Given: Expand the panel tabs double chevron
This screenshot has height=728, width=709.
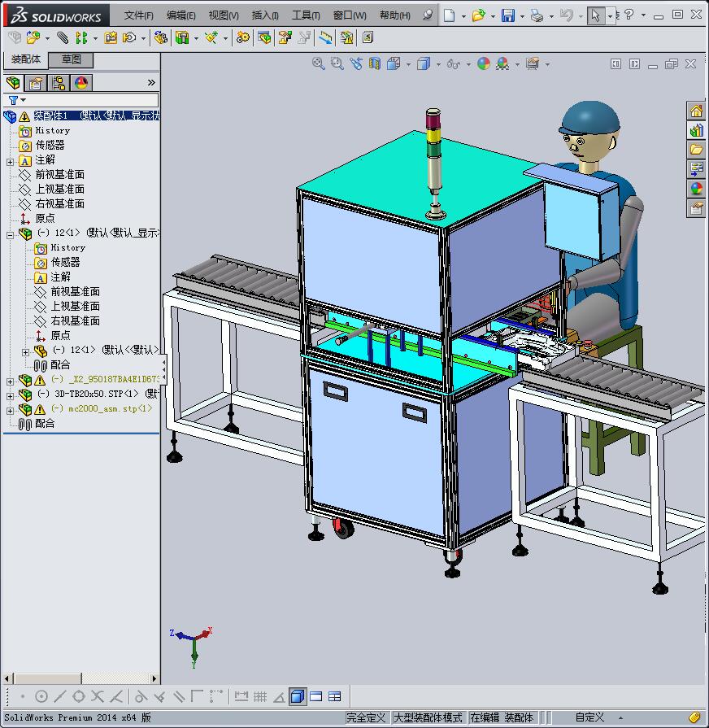Looking at the screenshot, I should [x=151, y=83].
